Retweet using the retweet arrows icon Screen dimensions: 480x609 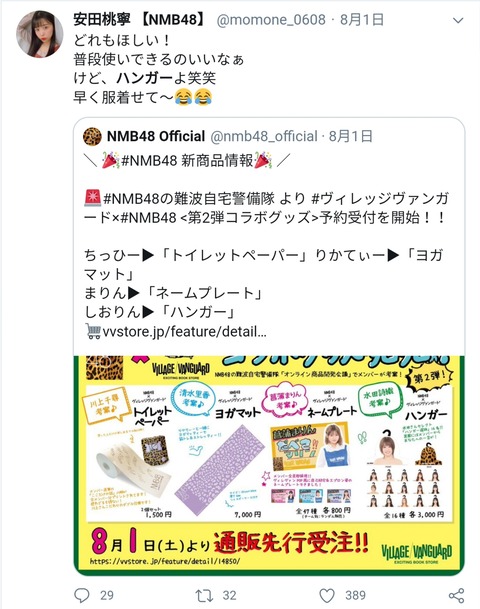204,595
